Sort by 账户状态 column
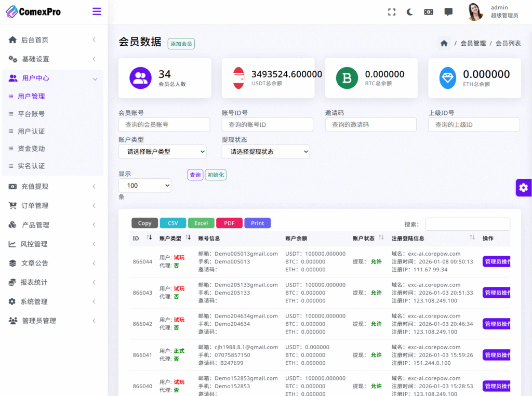This screenshot has width=532, height=396. pyautogui.click(x=381, y=237)
